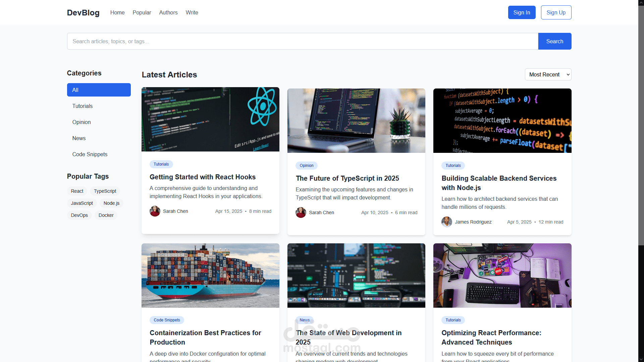The height and width of the screenshot is (362, 644).
Task: Click James Rodriguez's avatar photo
Action: tap(446, 222)
